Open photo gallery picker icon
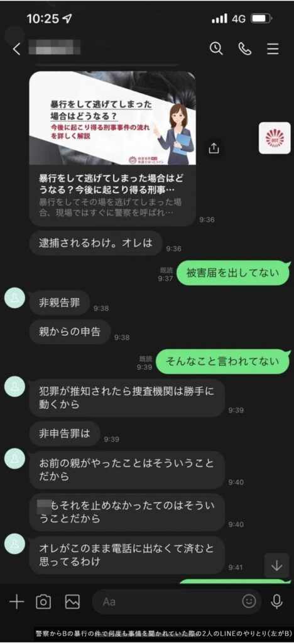Viewport: 294px width, 644px height. pyautogui.click(x=73, y=602)
